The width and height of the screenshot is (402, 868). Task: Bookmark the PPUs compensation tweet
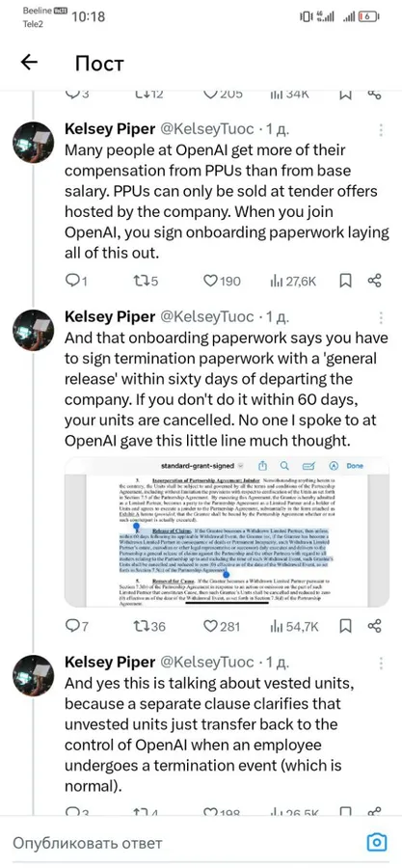pos(345,282)
